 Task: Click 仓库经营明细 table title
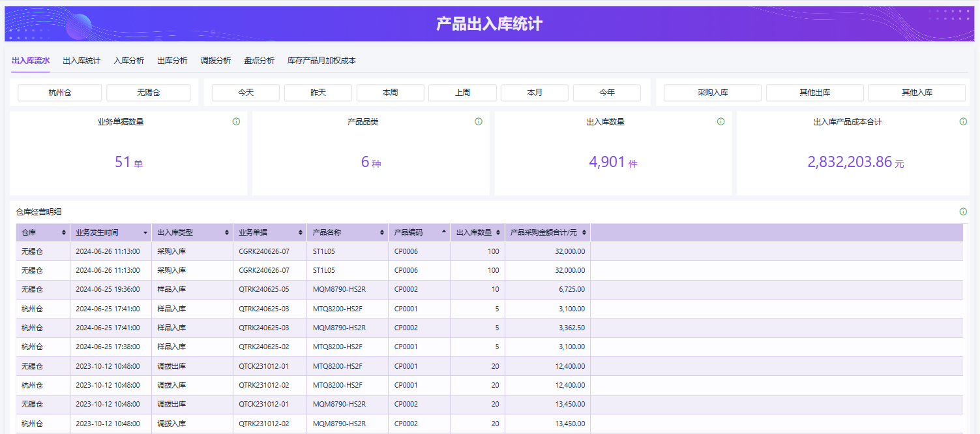(x=39, y=211)
